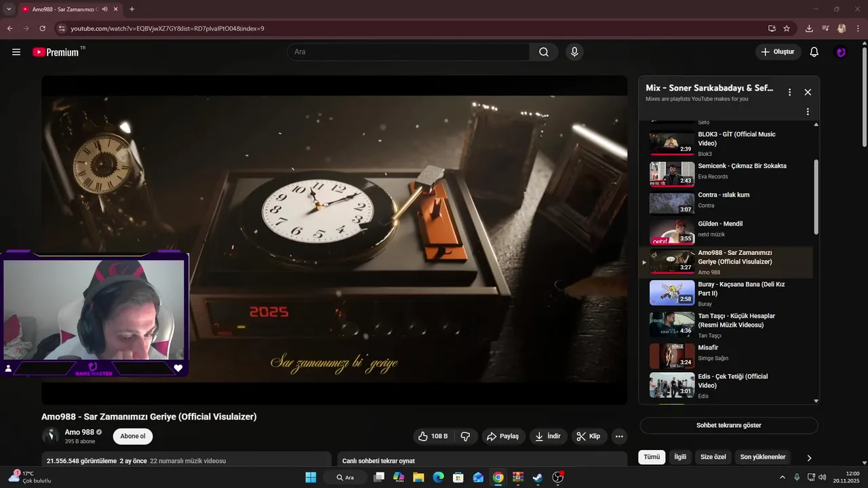
Task: Show more filter chips arrow
Action: pos(809,457)
